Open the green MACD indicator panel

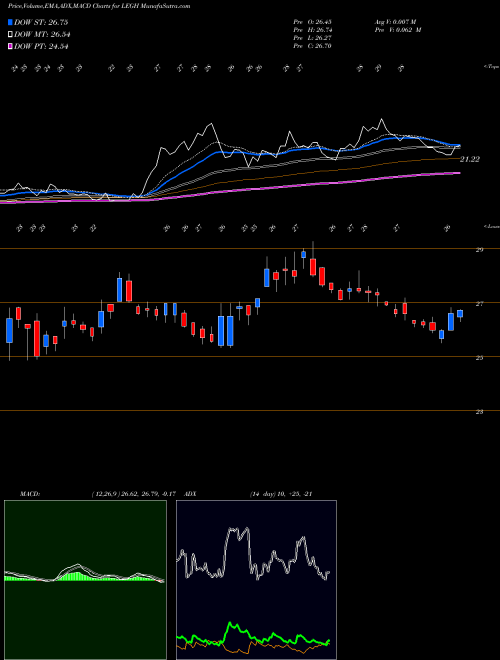coord(85,580)
